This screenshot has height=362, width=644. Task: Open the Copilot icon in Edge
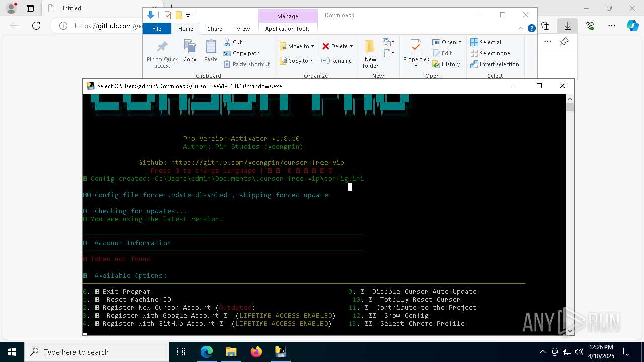[633, 26]
